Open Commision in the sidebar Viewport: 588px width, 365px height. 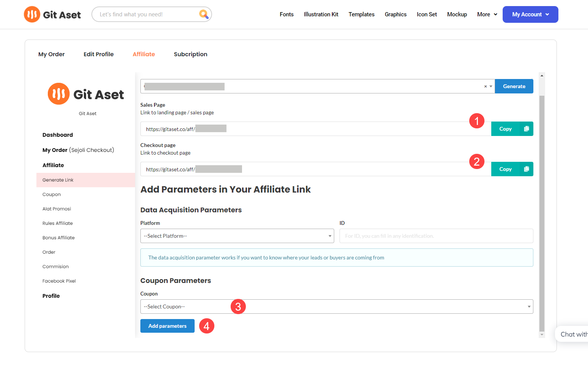(56, 267)
